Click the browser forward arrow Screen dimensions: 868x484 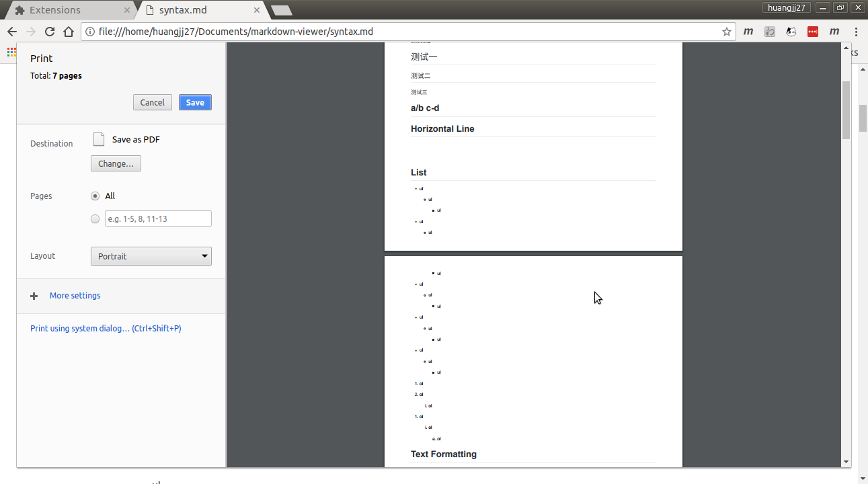(31, 32)
